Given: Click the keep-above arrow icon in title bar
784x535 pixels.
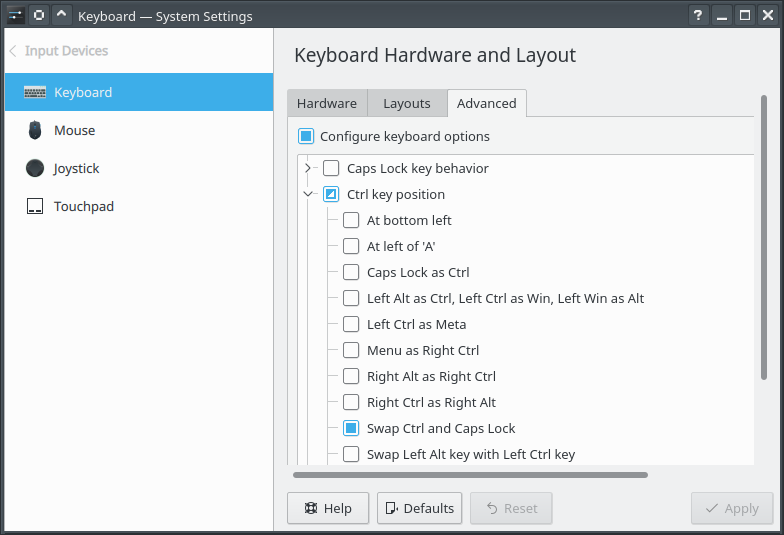Looking at the screenshot, I should pyautogui.click(x=61, y=15).
